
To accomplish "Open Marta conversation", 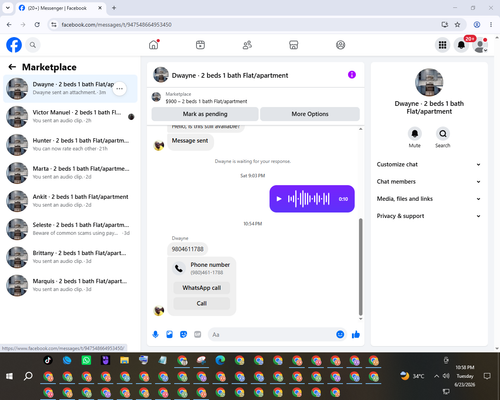I will pyautogui.click(x=70, y=173).
